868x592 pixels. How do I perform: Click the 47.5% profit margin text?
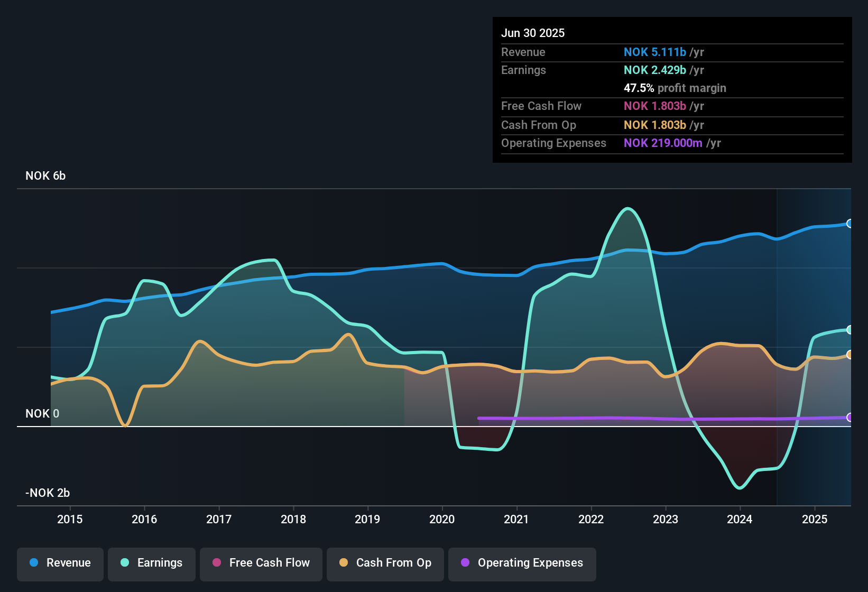pos(675,88)
